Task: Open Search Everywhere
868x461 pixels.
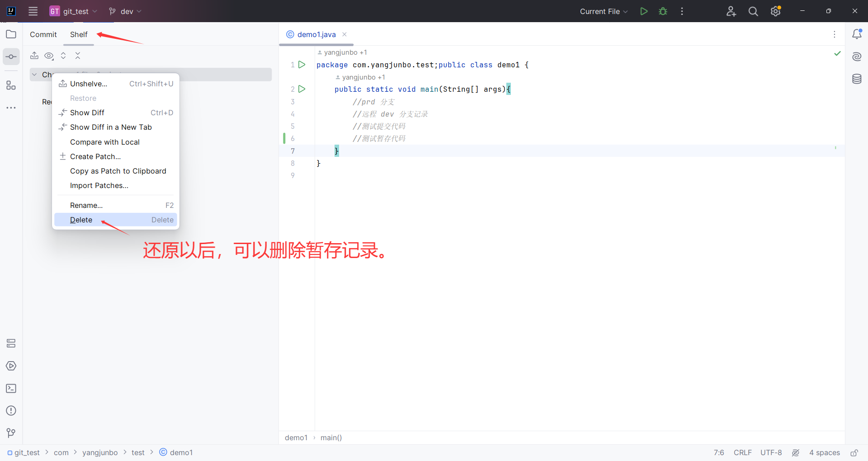Action: (753, 11)
